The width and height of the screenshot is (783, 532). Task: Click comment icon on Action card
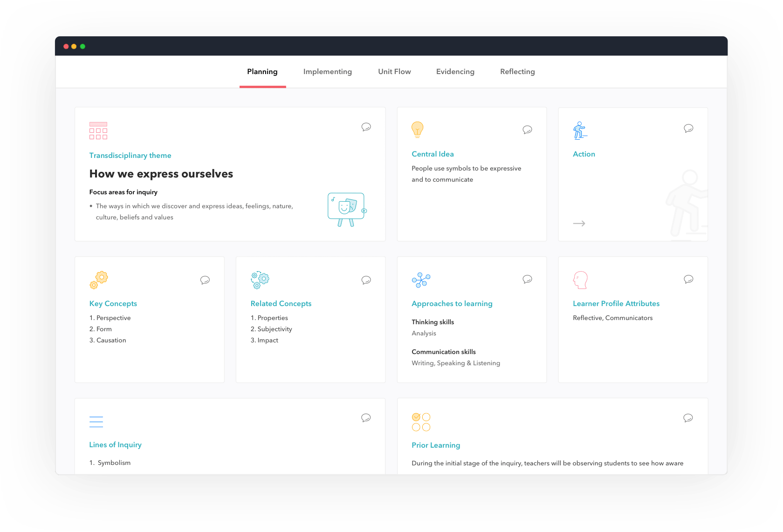click(x=688, y=128)
